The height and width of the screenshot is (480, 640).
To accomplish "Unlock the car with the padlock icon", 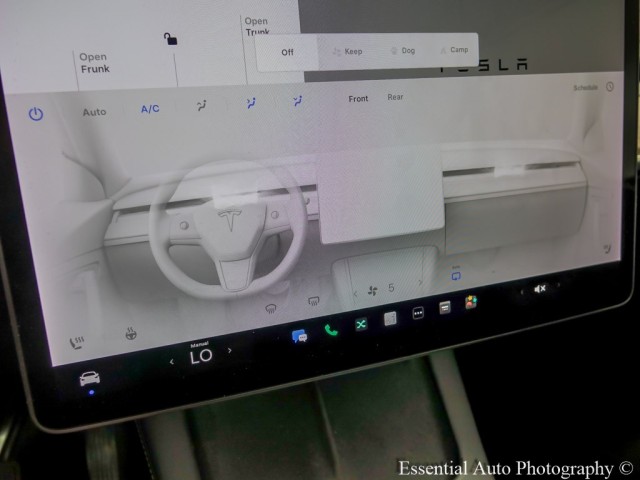I will click(x=171, y=39).
